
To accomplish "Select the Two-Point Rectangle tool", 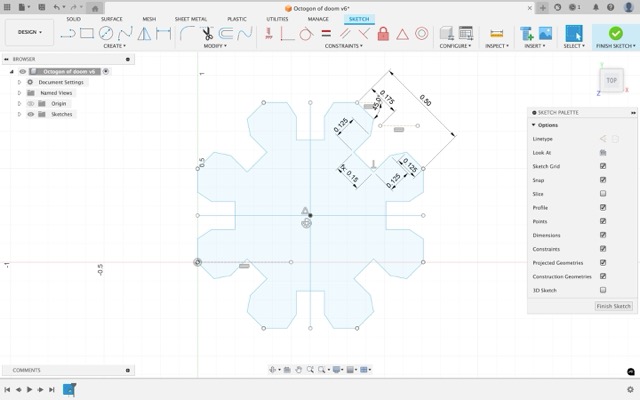I will click(x=87, y=33).
